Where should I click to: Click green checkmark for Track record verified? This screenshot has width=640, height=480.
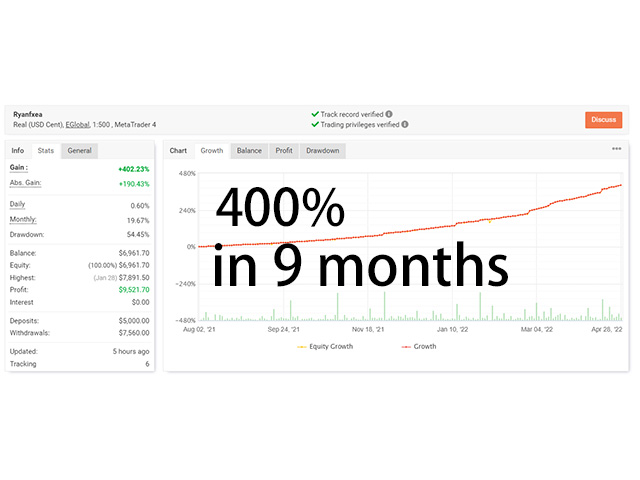click(315, 114)
